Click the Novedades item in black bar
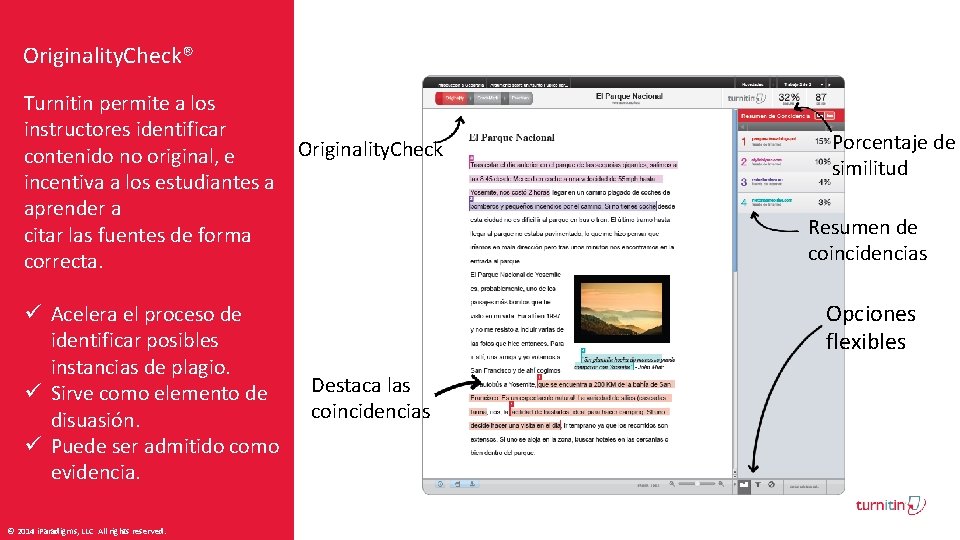960x540 pixels. 752,84
